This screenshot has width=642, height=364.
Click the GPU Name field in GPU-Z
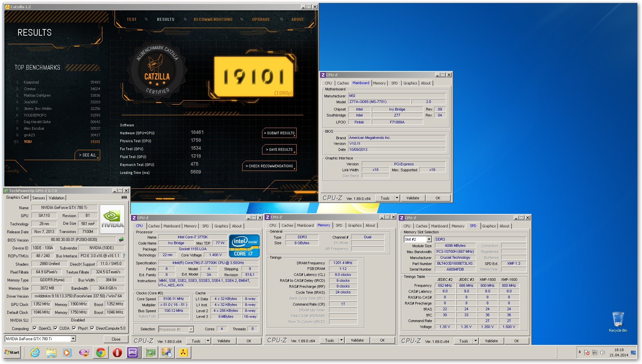coord(64,208)
